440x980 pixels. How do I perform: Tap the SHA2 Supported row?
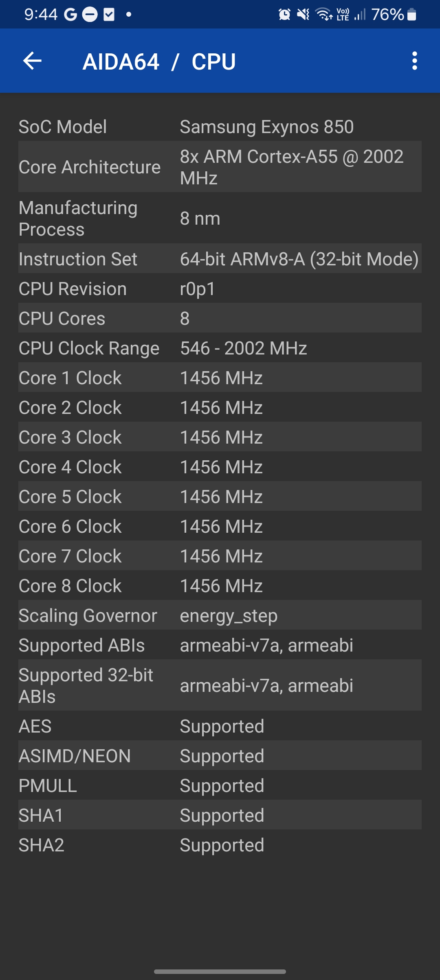[x=220, y=845]
